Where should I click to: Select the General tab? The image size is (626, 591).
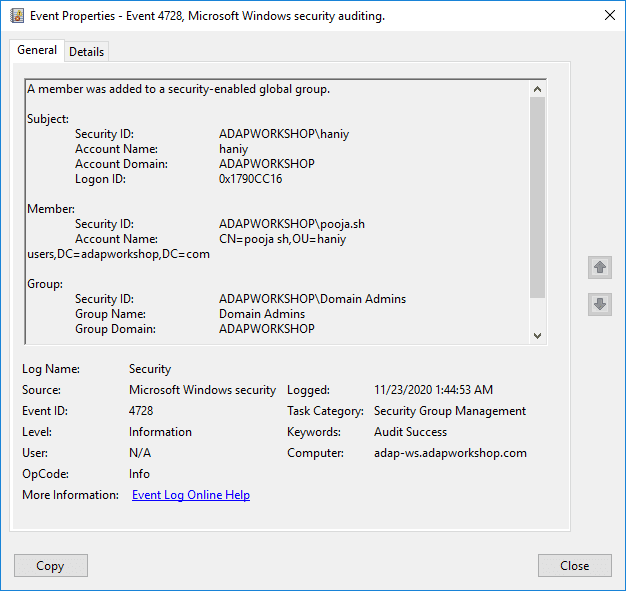click(x=37, y=50)
